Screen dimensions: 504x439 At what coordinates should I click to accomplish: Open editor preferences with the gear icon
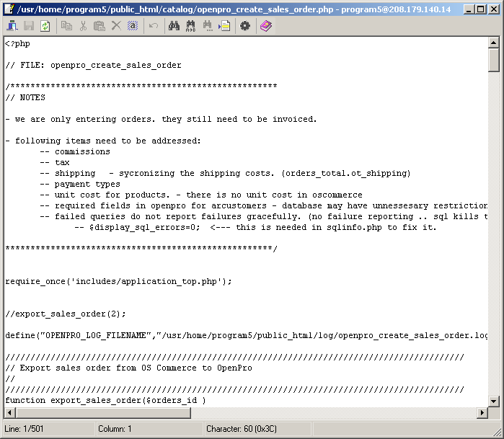click(x=245, y=26)
